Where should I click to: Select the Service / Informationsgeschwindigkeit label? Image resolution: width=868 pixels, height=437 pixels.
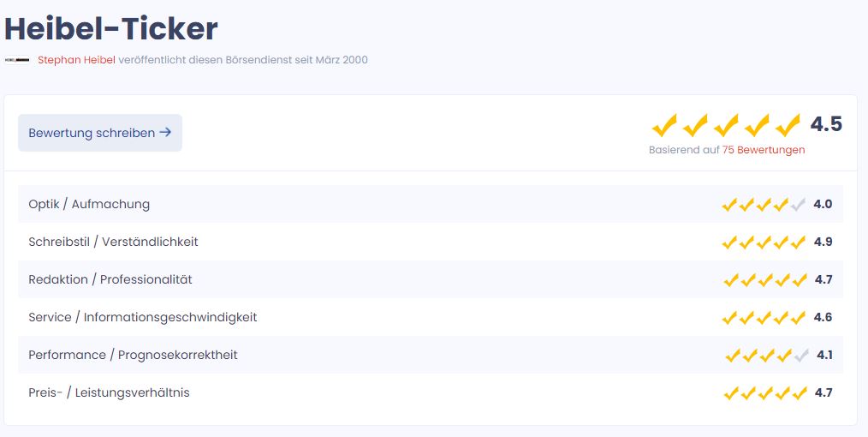[x=143, y=317]
